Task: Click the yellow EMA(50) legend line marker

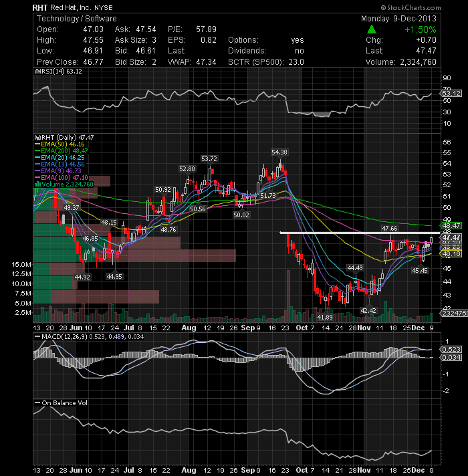Action: coord(37,144)
